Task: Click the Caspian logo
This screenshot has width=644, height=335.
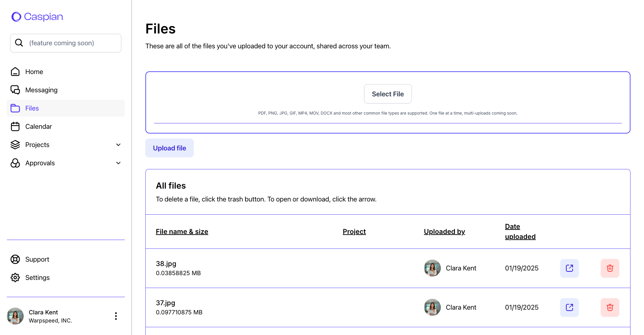Action: point(38,17)
